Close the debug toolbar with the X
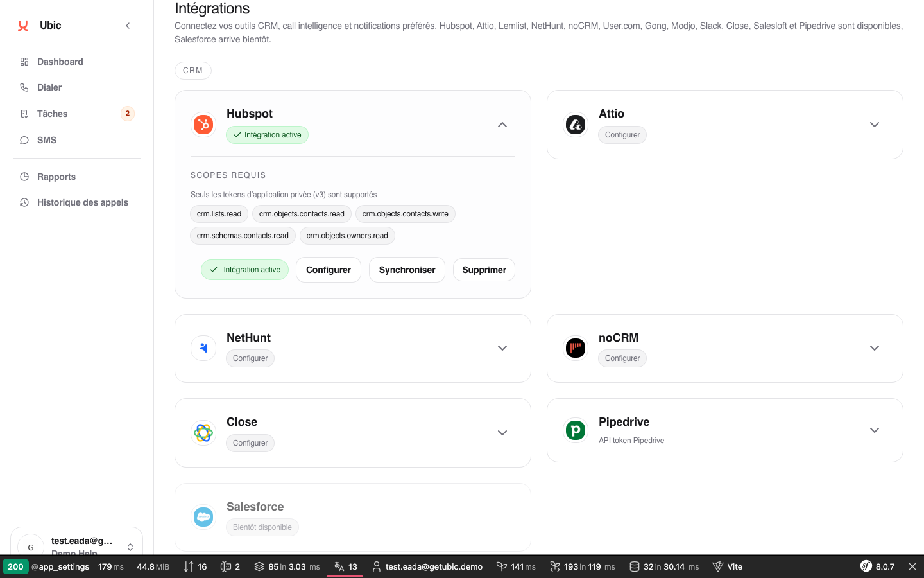Viewport: 924px width, 578px height. point(912,566)
